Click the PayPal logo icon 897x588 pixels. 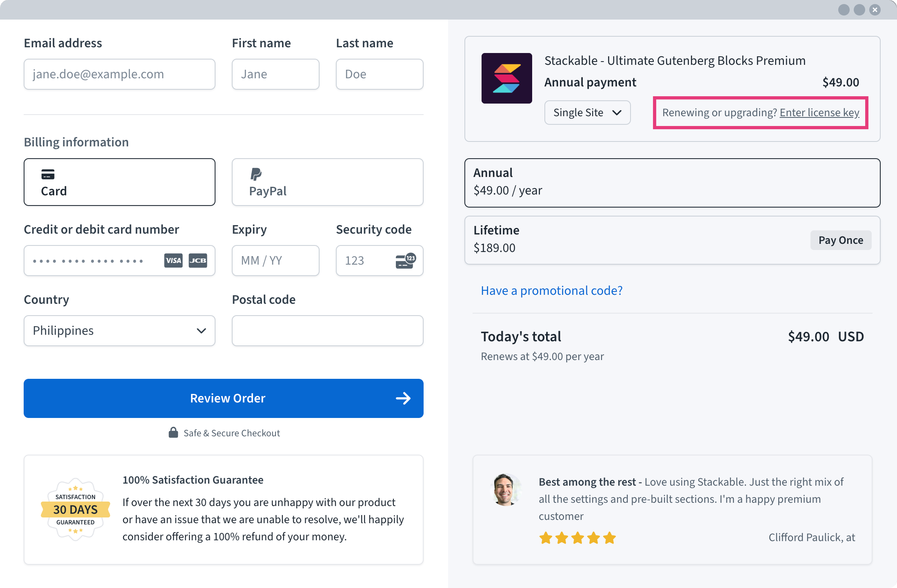[x=256, y=174]
